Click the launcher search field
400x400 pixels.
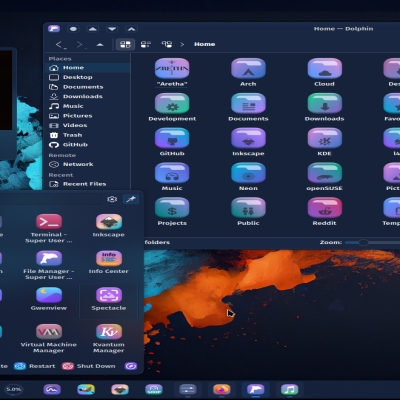[x=50, y=199]
